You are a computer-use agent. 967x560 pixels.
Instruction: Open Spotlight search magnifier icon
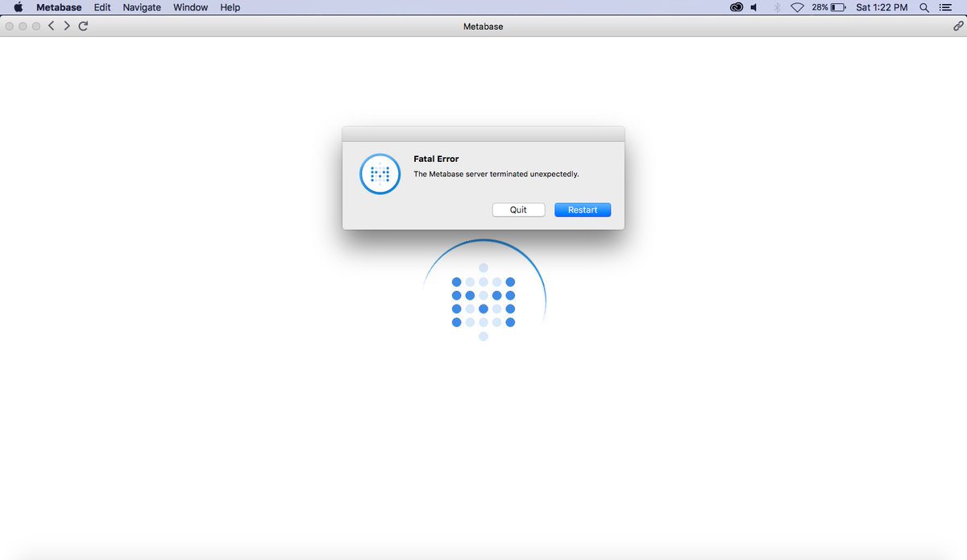pyautogui.click(x=923, y=7)
